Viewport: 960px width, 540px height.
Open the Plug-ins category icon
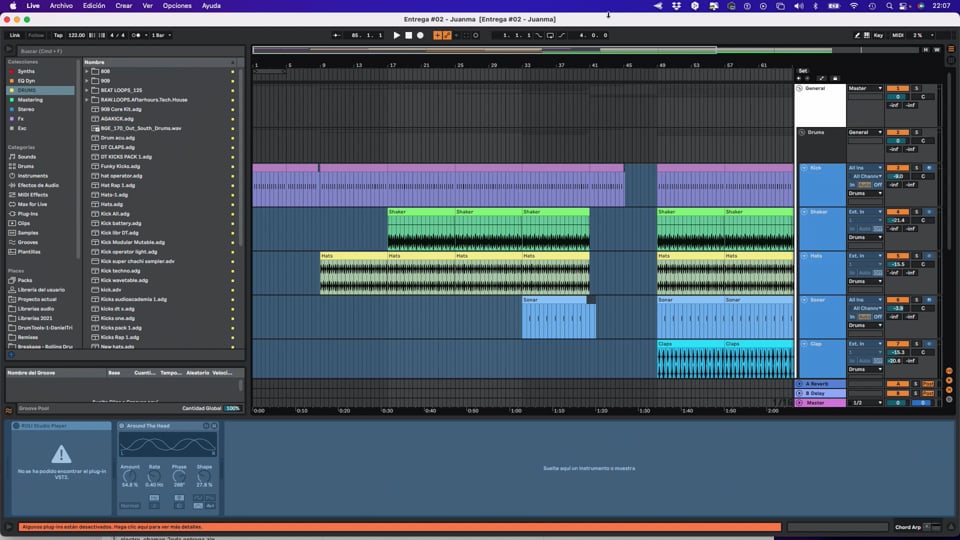(x=12, y=214)
